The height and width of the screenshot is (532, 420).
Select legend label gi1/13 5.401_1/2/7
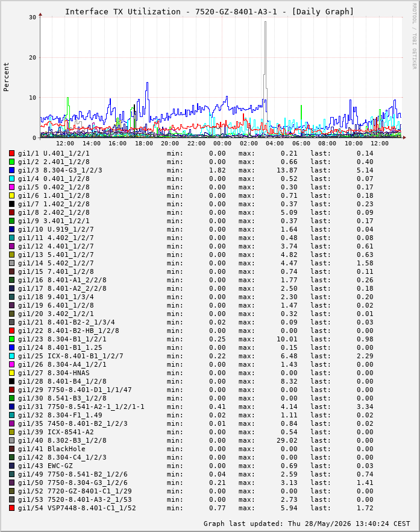(x=56, y=255)
